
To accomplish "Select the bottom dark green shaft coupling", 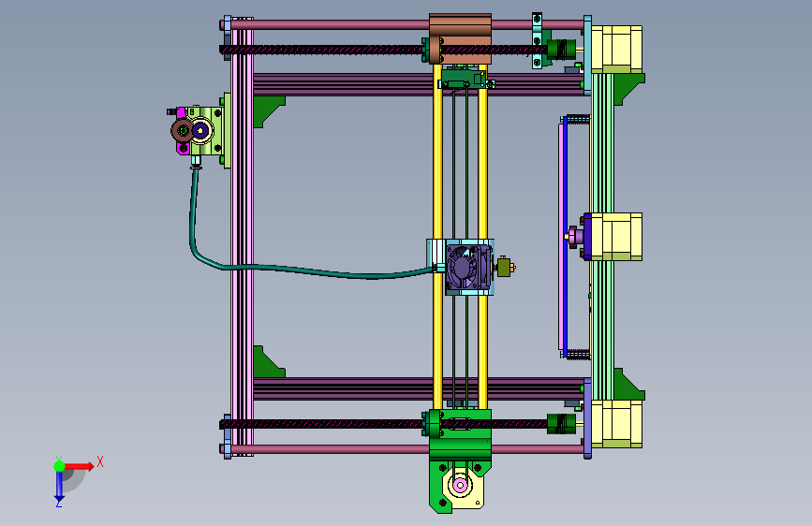I will click(561, 423).
